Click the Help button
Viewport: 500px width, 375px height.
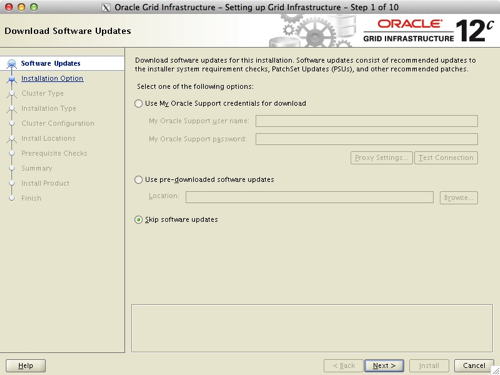pyautogui.click(x=26, y=366)
